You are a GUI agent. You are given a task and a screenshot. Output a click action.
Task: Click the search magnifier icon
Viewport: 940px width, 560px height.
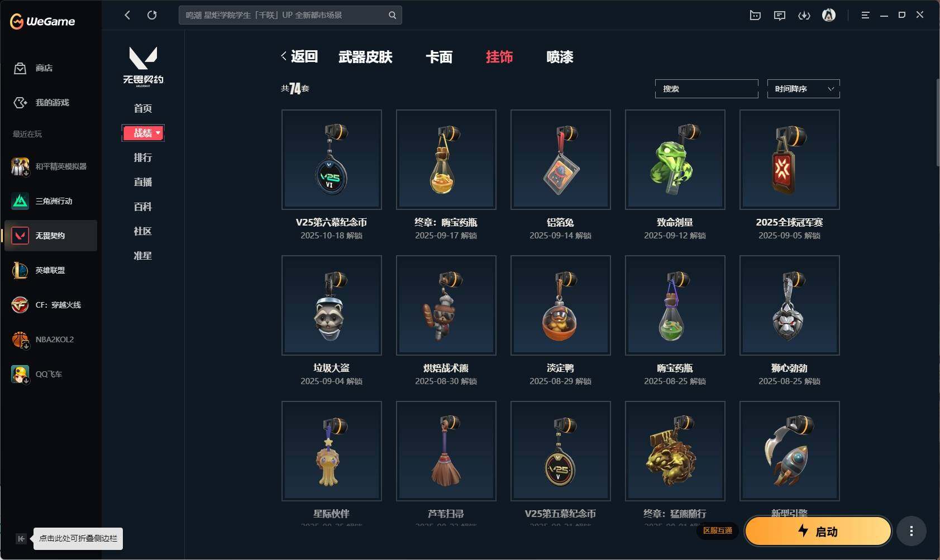pos(393,15)
